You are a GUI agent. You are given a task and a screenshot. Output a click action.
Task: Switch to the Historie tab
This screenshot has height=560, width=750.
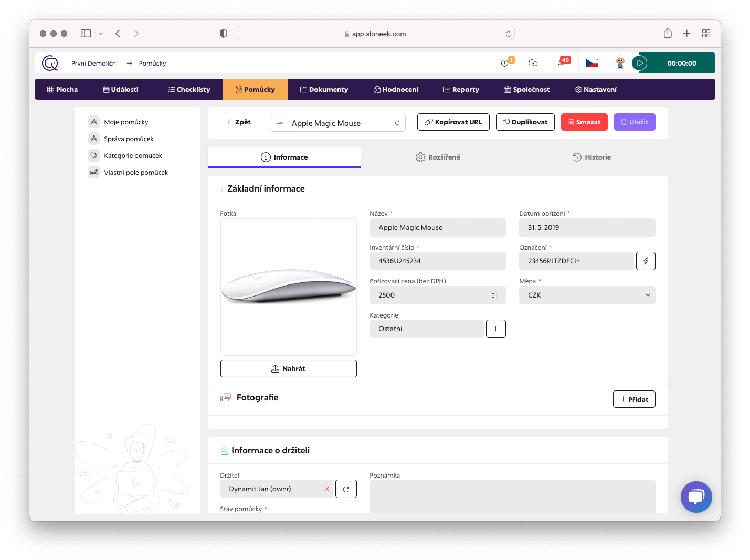pos(591,157)
